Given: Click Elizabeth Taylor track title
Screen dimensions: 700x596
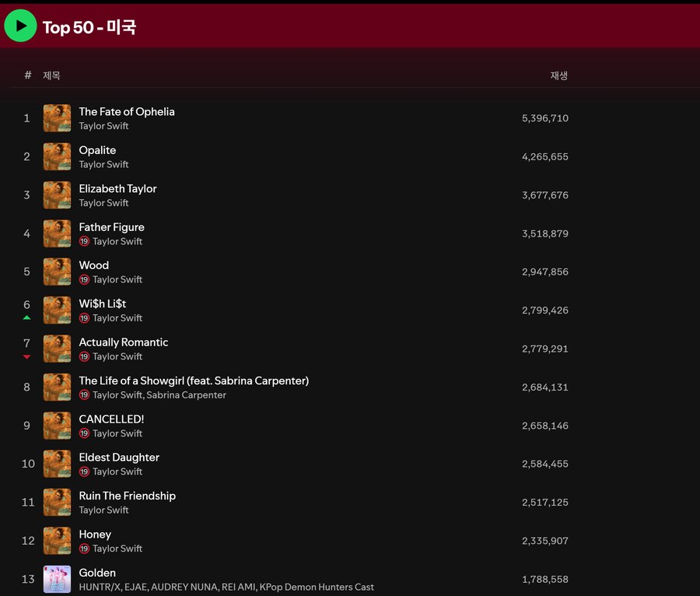Looking at the screenshot, I should 117,188.
